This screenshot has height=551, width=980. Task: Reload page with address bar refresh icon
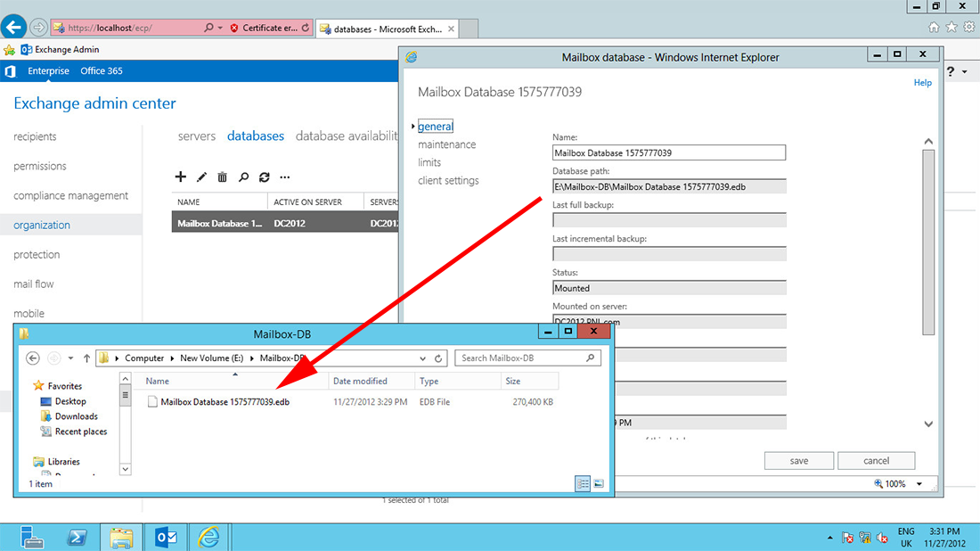pos(305,28)
